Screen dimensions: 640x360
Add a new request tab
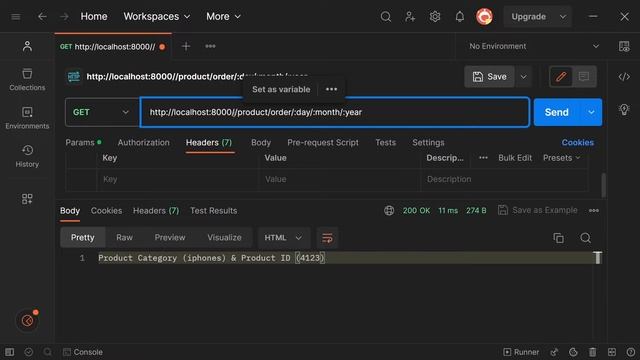[x=186, y=47]
